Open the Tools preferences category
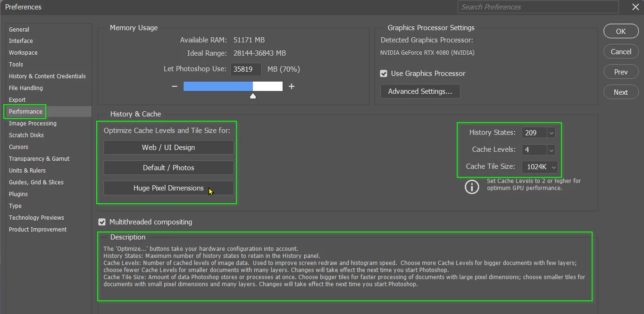Viewport: 644px width, 314px height. point(16,65)
